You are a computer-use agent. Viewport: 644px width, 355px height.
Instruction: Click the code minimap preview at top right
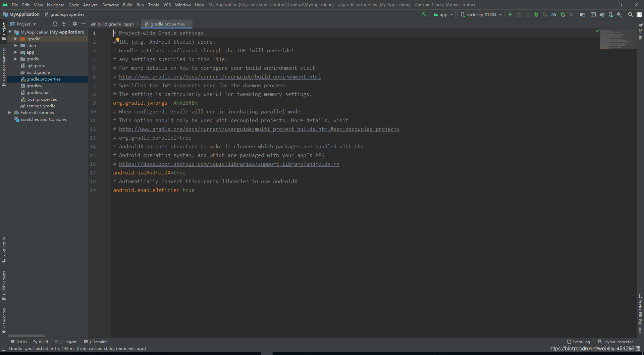click(618, 39)
